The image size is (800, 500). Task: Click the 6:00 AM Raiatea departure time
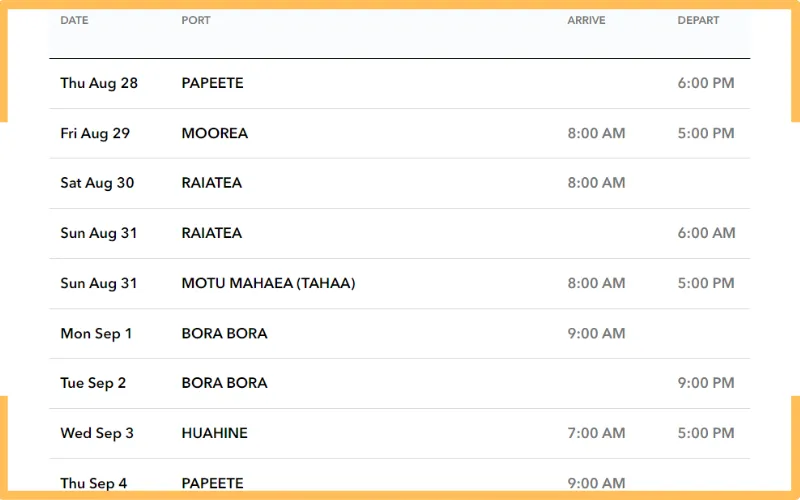(706, 233)
